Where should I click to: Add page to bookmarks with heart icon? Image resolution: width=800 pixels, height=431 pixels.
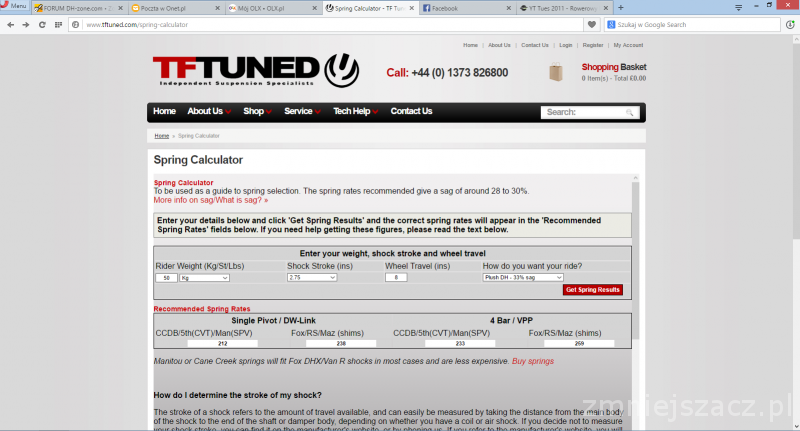(591, 24)
